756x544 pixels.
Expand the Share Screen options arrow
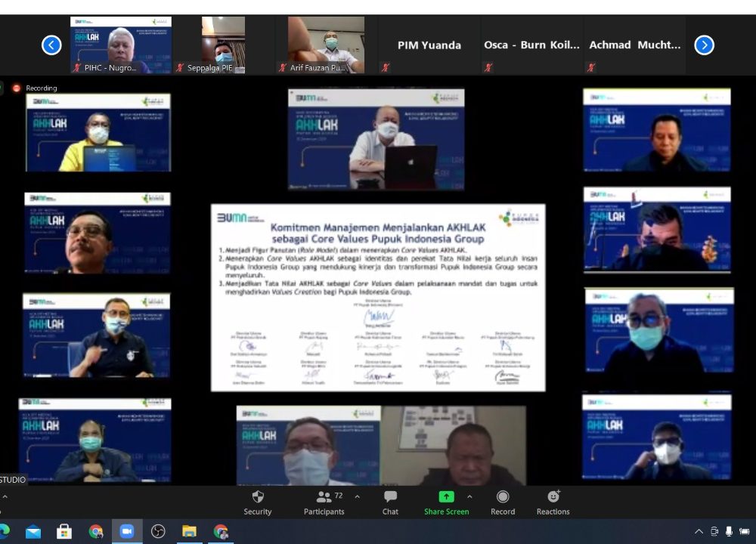coord(469,496)
